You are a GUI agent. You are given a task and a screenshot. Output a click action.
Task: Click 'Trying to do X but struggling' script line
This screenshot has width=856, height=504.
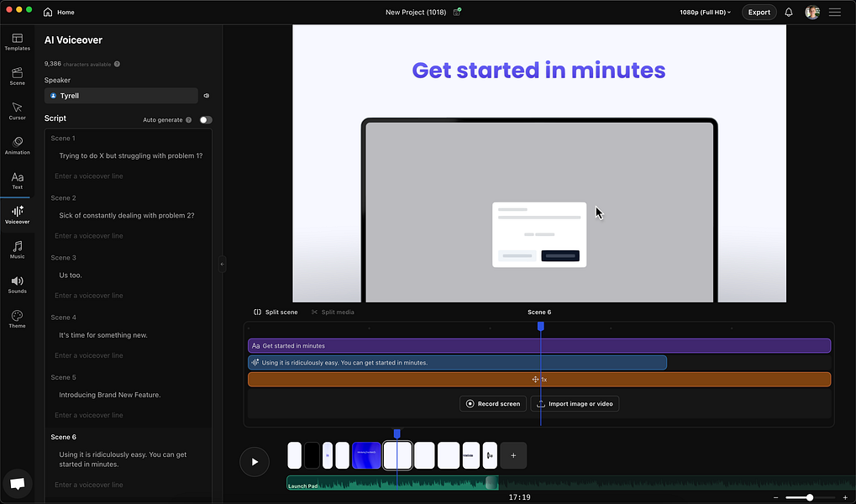(x=131, y=155)
